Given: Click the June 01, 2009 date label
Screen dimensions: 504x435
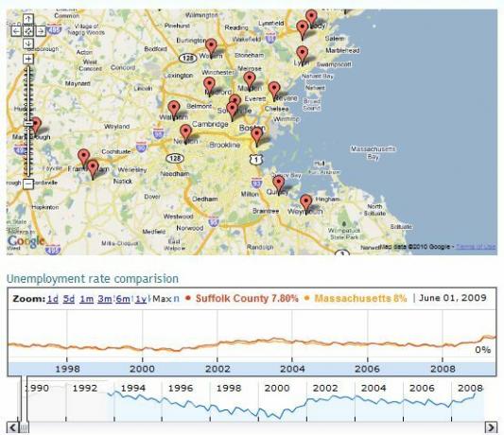Looking at the screenshot, I should 453,298.
